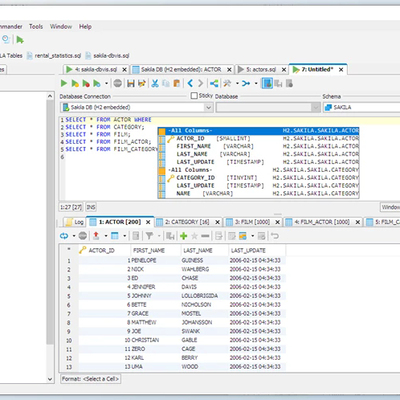Viewport: 400px width, 400px height.
Task: Go to next SQL with right chevron
Action: 200,83
